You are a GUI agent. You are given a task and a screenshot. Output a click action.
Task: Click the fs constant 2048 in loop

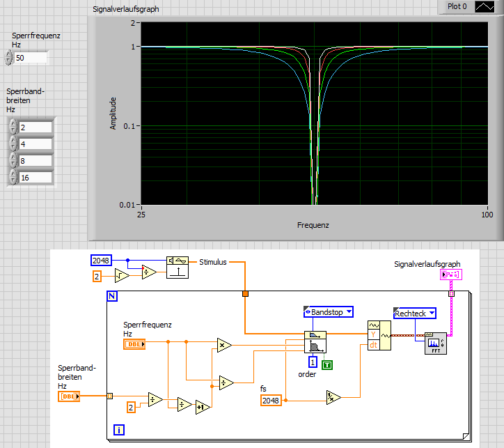[x=272, y=400]
